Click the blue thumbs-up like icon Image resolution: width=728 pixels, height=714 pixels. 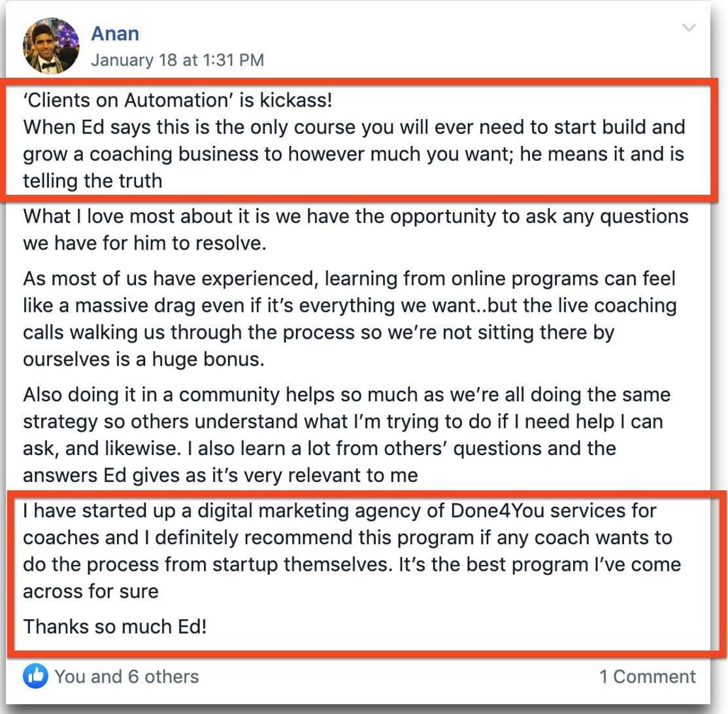(35, 676)
